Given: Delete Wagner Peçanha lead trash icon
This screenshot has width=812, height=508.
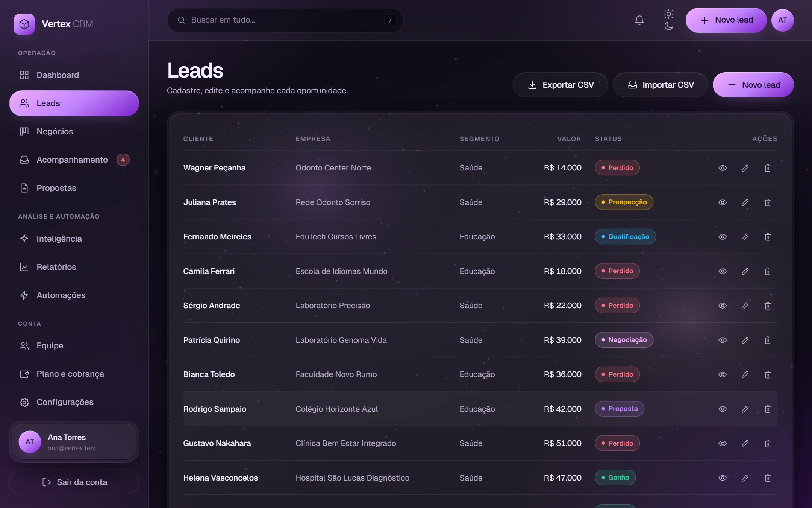Looking at the screenshot, I should point(767,168).
